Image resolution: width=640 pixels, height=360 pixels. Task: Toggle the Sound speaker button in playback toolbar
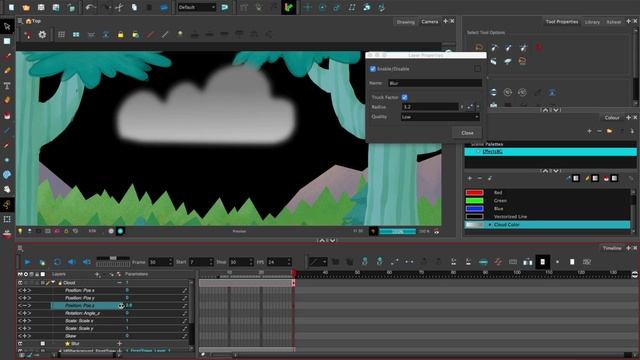(x=72, y=262)
